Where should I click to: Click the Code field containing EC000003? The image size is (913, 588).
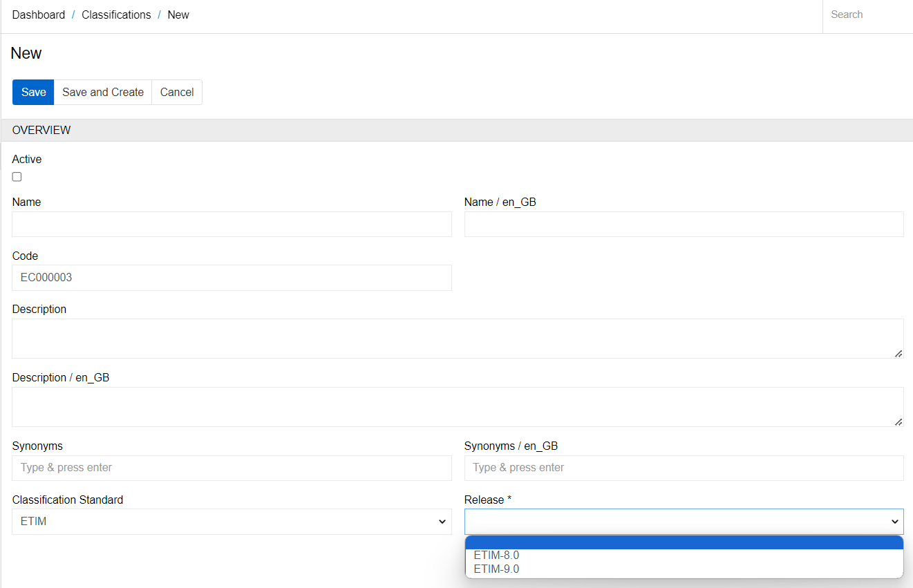click(x=232, y=278)
